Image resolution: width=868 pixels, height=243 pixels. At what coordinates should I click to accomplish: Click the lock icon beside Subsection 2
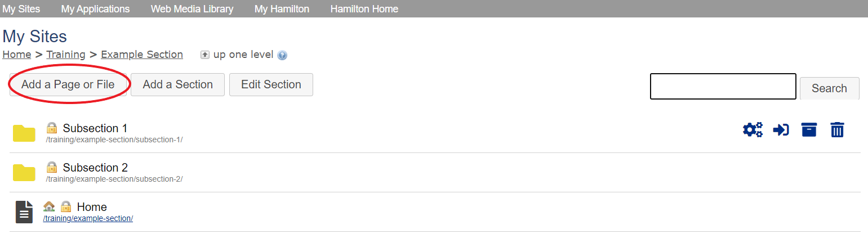click(x=52, y=167)
